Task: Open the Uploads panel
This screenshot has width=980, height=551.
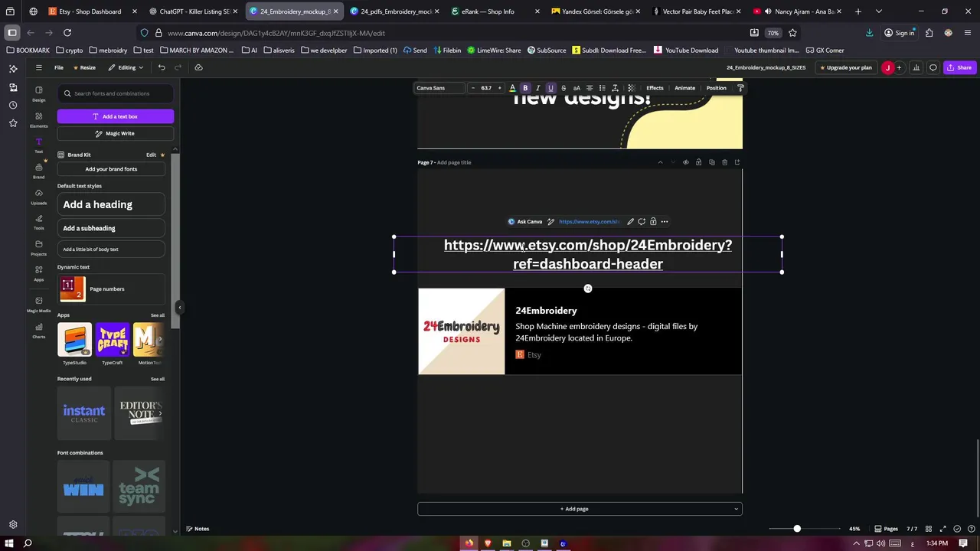Action: pyautogui.click(x=38, y=197)
